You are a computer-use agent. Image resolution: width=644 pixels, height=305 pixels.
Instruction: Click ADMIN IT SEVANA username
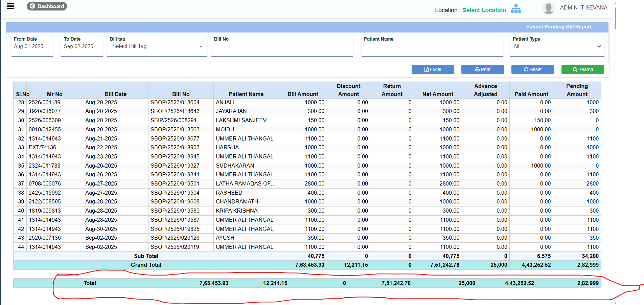pyautogui.click(x=583, y=7)
